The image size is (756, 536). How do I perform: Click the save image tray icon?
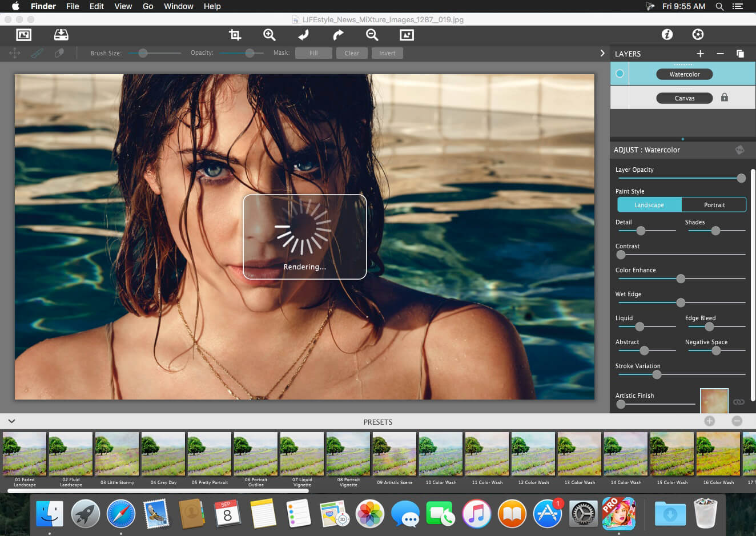61,35
